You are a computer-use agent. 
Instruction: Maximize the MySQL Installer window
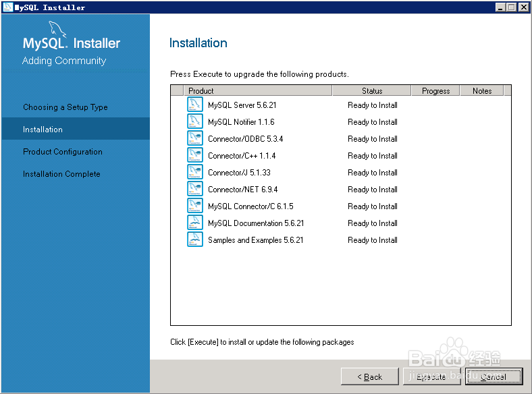pyautogui.click(x=512, y=7)
